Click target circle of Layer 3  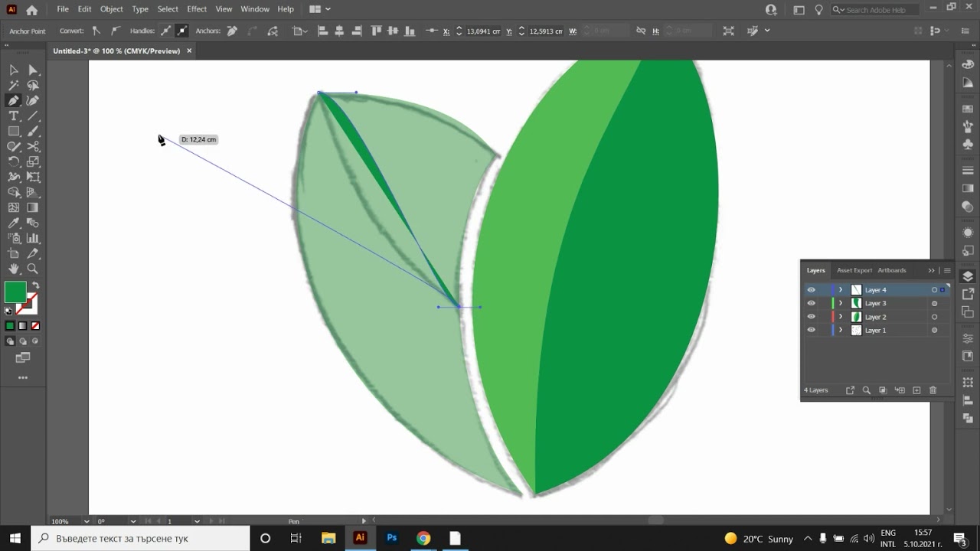pos(934,303)
